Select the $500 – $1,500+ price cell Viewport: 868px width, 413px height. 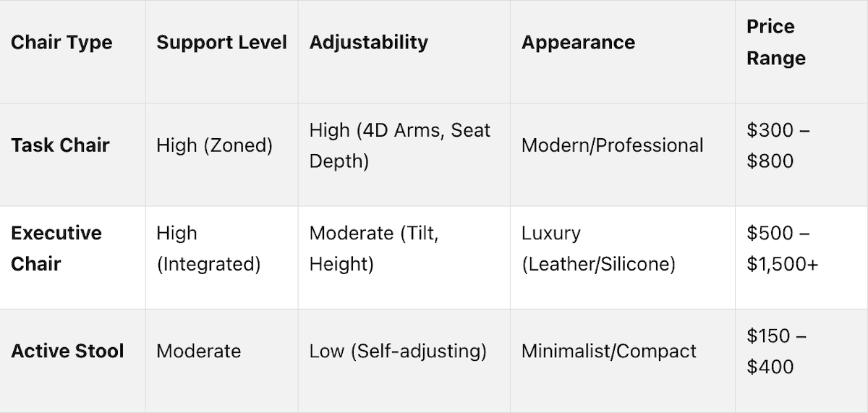(x=783, y=248)
